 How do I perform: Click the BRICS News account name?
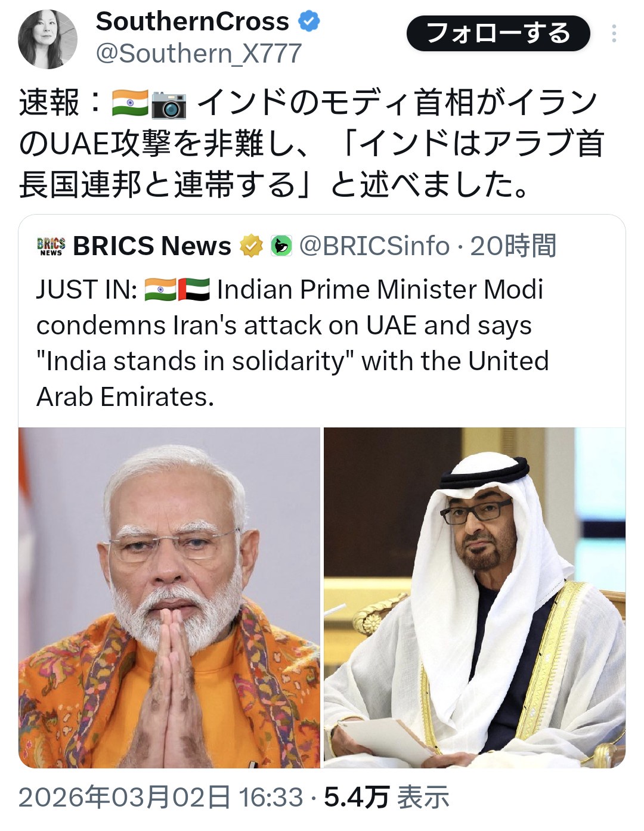(152, 246)
